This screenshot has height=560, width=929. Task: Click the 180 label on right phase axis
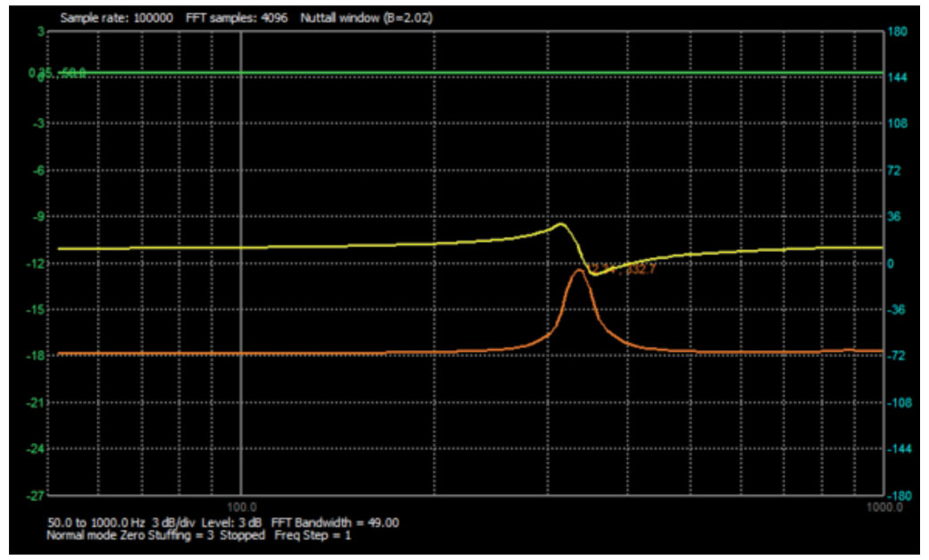[898, 32]
